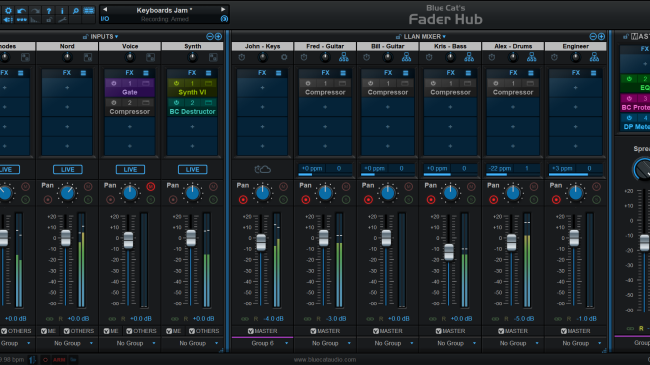Select the Nord channel name header
This screenshot has width=650, height=365.
click(x=67, y=46)
